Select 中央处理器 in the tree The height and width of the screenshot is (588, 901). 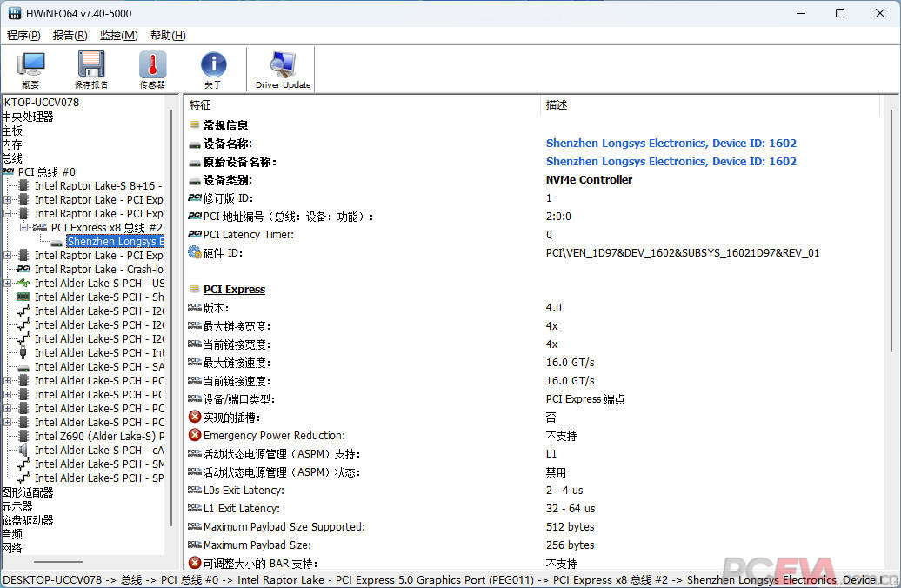pyautogui.click(x=28, y=117)
